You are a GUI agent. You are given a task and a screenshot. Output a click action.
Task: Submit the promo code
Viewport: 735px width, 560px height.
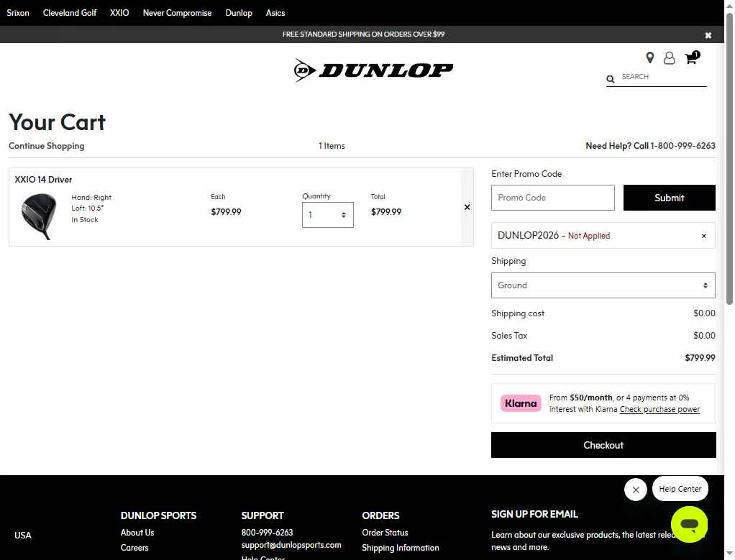pos(670,198)
